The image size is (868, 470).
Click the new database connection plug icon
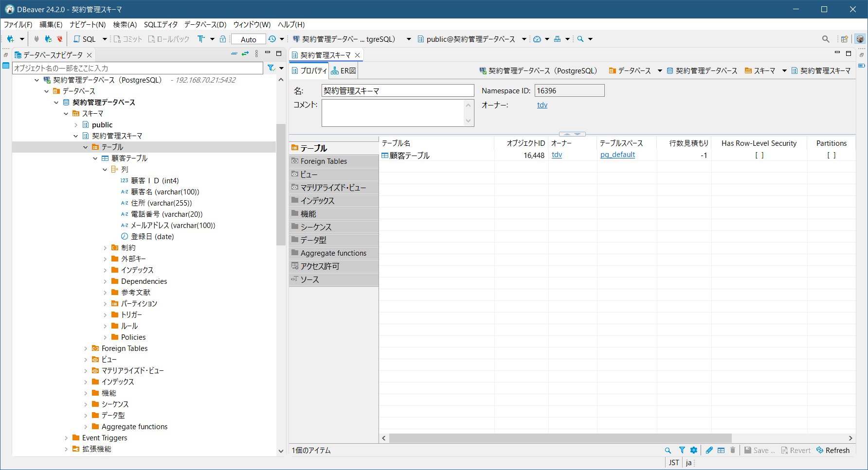coord(10,39)
